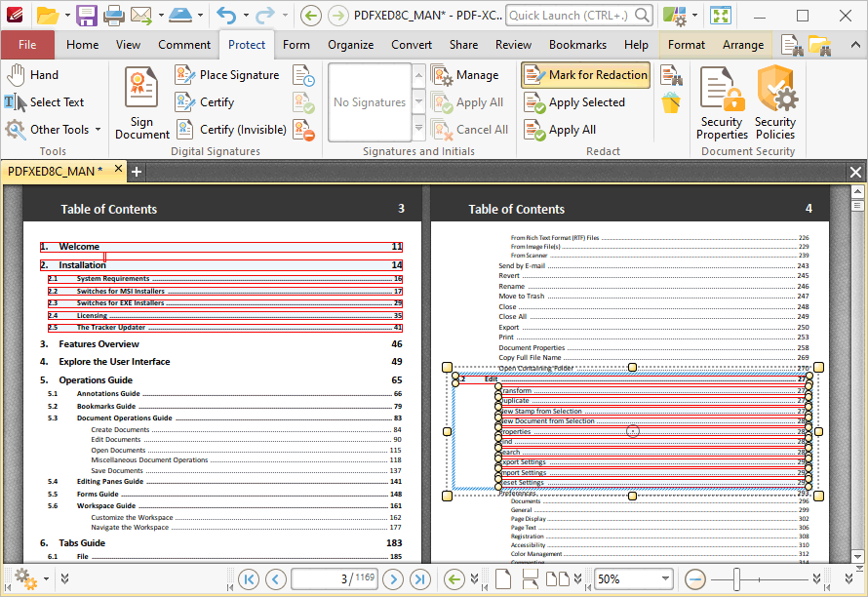The image size is (868, 597).
Task: Undo the last action with the Undo arrow
Action: [x=226, y=16]
